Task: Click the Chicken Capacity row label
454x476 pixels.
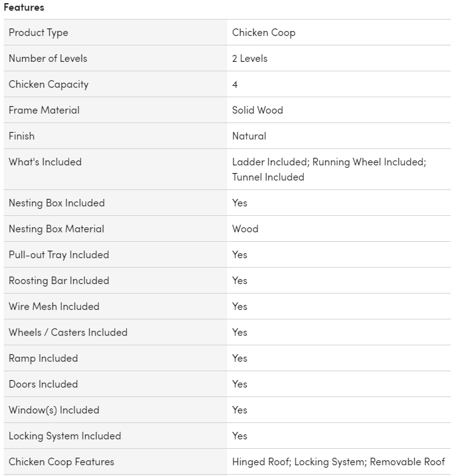Action: pos(49,84)
